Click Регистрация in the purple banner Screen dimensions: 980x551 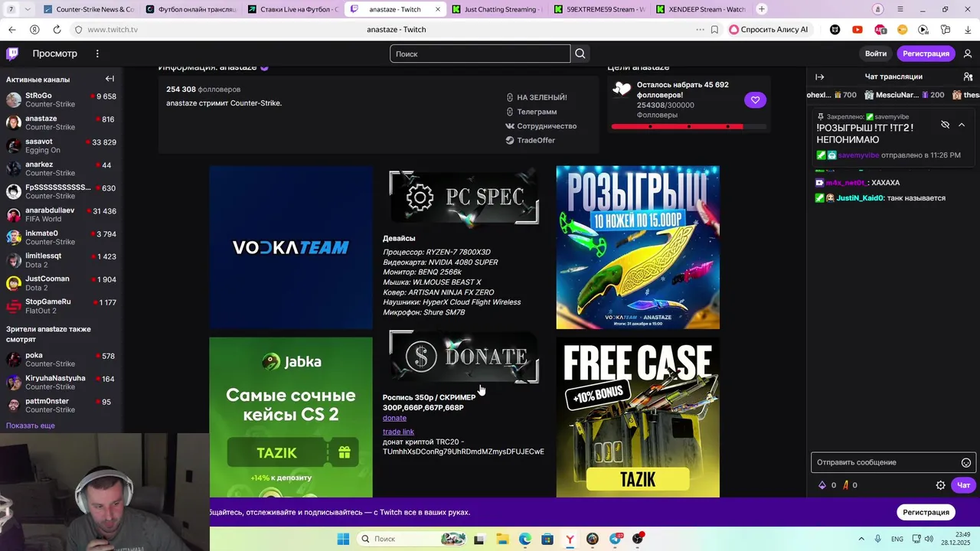tap(926, 512)
